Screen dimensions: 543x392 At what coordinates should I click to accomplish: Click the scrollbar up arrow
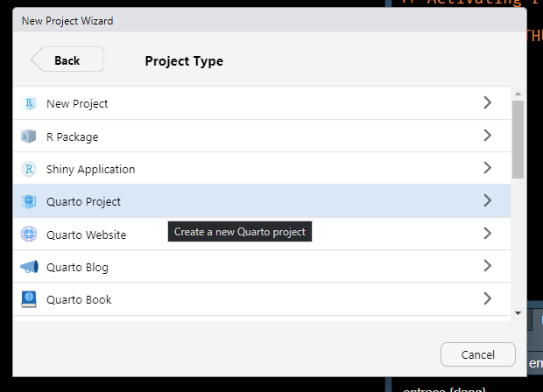click(518, 94)
